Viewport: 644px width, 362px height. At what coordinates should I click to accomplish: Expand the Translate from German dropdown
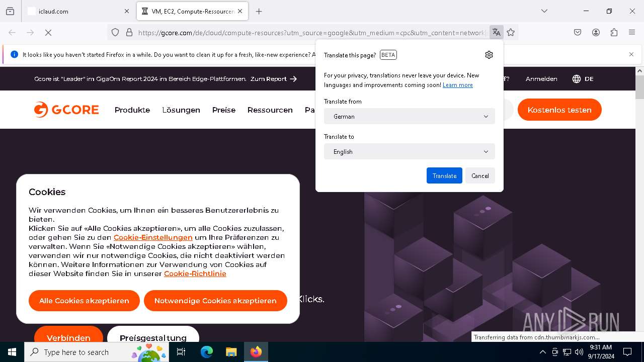[410, 116]
